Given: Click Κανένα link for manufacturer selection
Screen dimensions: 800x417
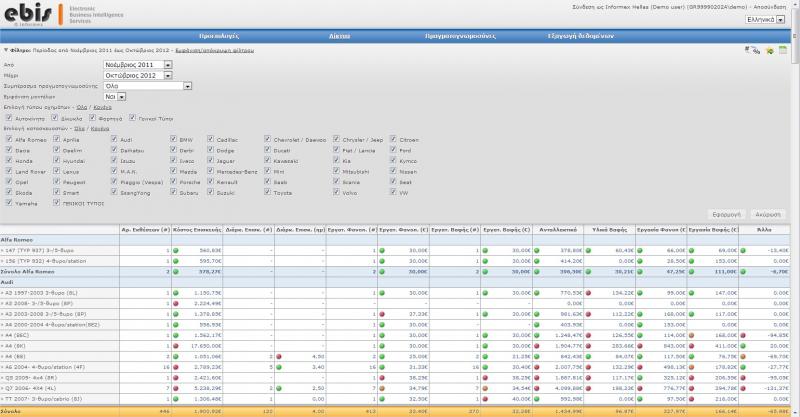Looking at the screenshot, I should (99, 129).
